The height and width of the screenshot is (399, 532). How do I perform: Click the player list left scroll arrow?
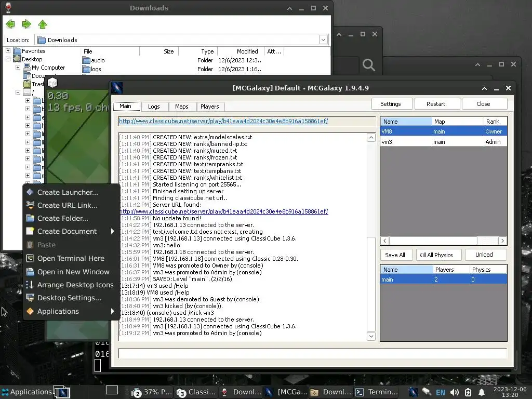tap(384, 241)
